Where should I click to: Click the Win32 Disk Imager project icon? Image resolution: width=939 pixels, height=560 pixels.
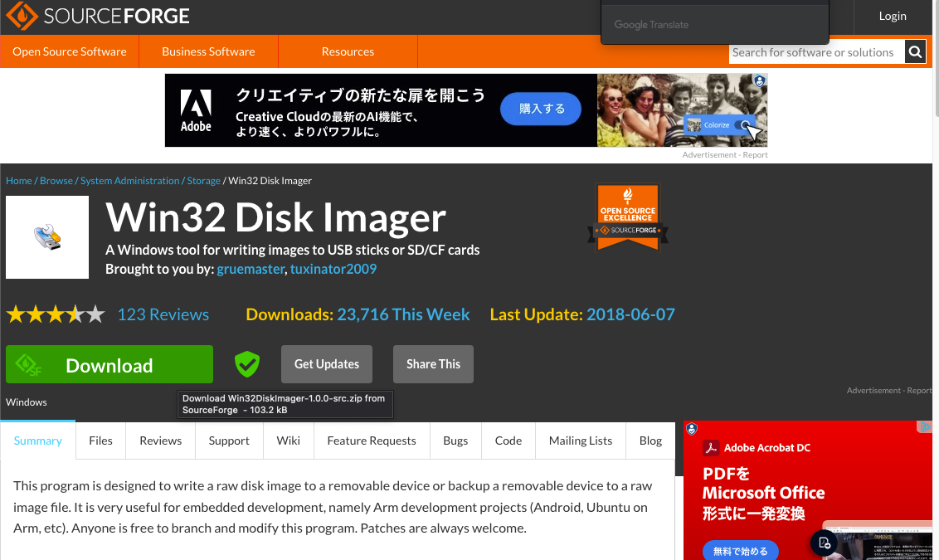(x=47, y=237)
